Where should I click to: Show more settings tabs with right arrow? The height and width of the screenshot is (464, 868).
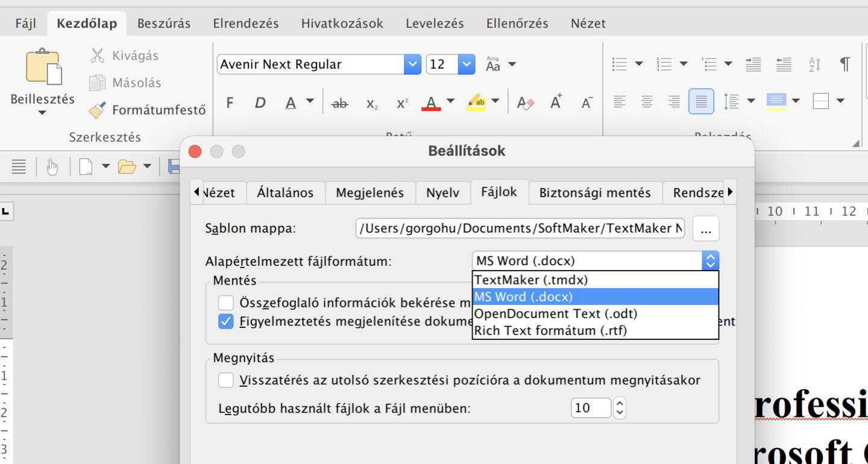pyautogui.click(x=730, y=192)
